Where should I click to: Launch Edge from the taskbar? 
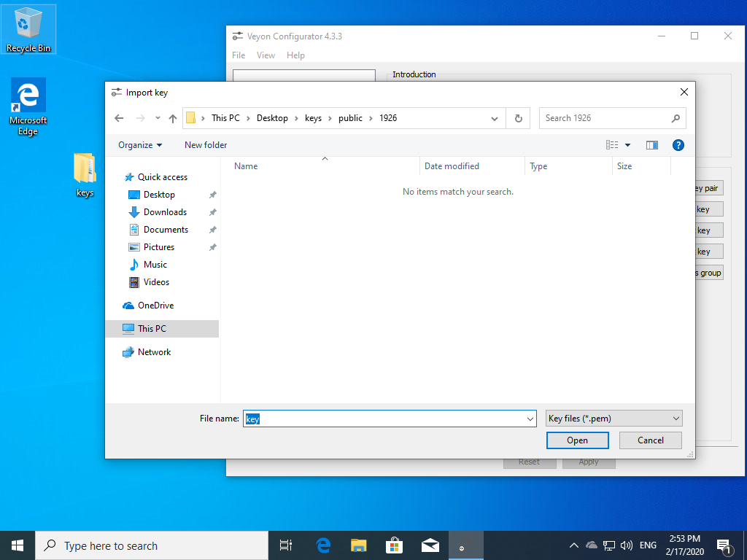pos(323,545)
